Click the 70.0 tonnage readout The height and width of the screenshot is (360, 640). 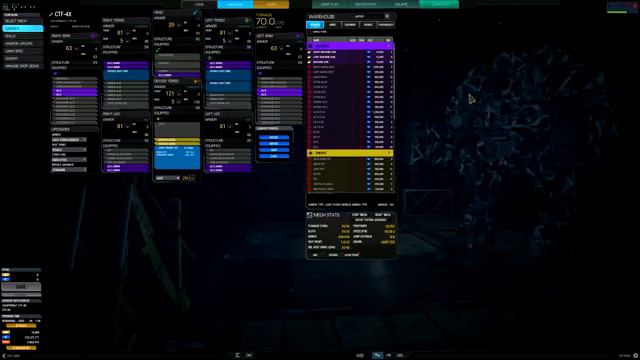click(x=265, y=22)
